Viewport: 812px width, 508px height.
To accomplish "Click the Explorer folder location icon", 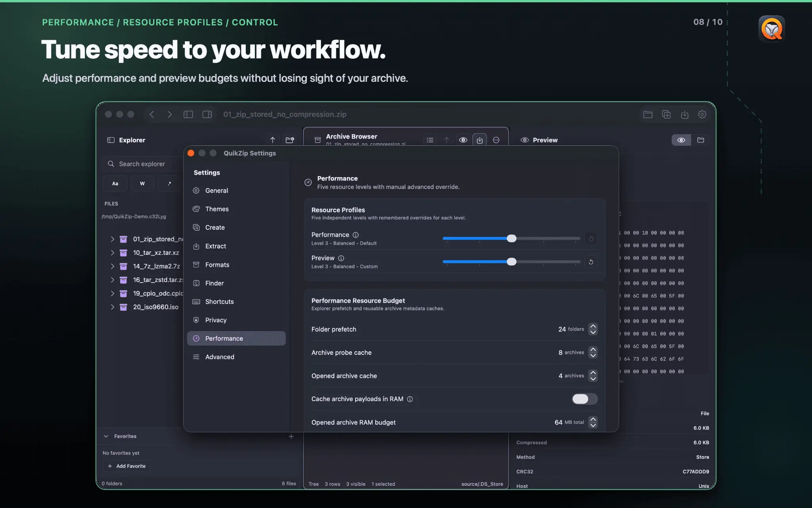I will [x=290, y=140].
